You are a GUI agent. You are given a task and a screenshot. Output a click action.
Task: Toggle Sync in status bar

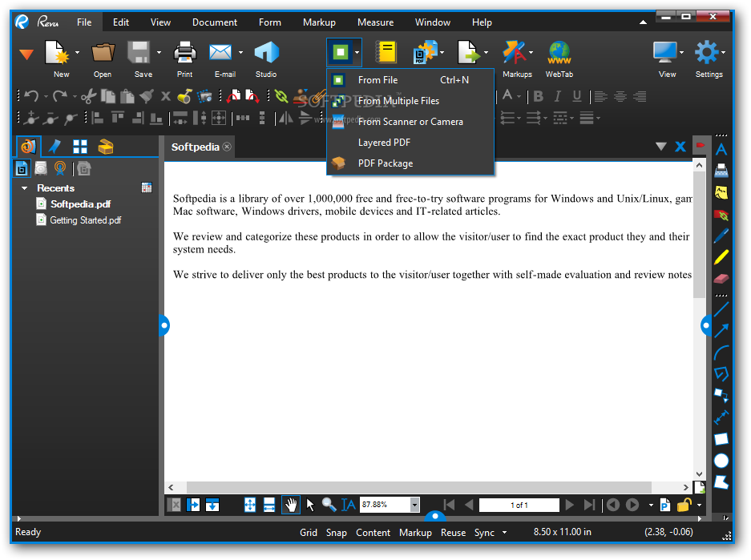click(x=484, y=532)
